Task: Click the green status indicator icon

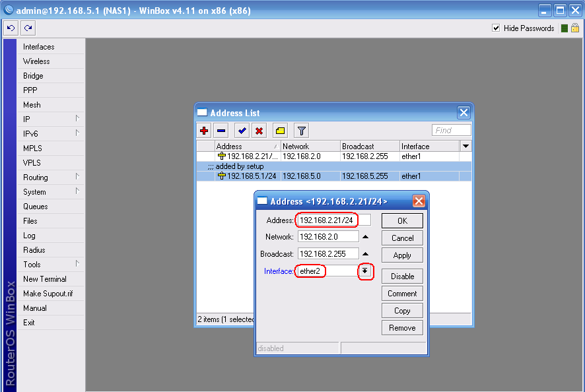Action: click(x=565, y=28)
